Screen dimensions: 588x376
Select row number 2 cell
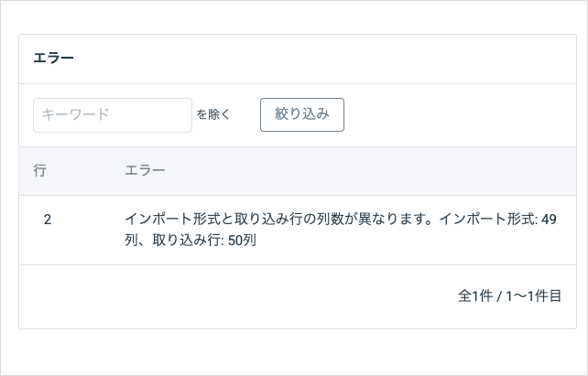point(48,220)
